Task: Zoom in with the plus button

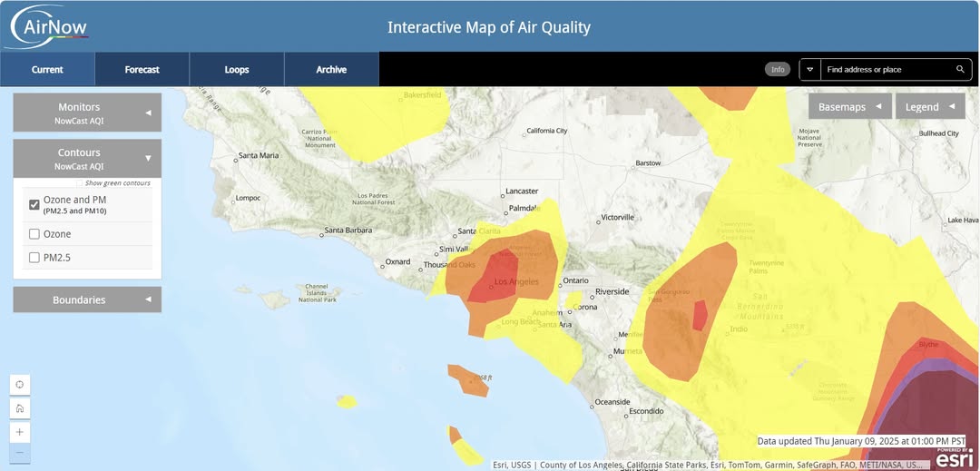Action: (20, 432)
